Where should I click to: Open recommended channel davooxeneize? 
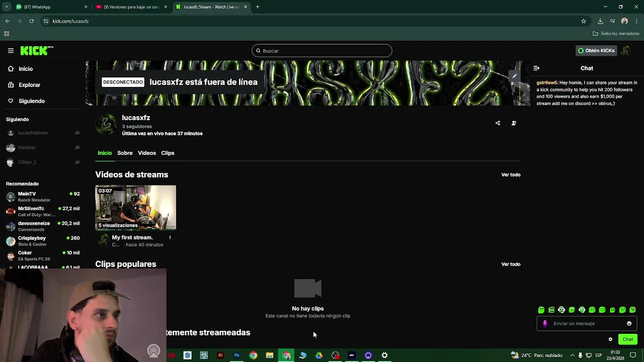[x=42, y=226]
